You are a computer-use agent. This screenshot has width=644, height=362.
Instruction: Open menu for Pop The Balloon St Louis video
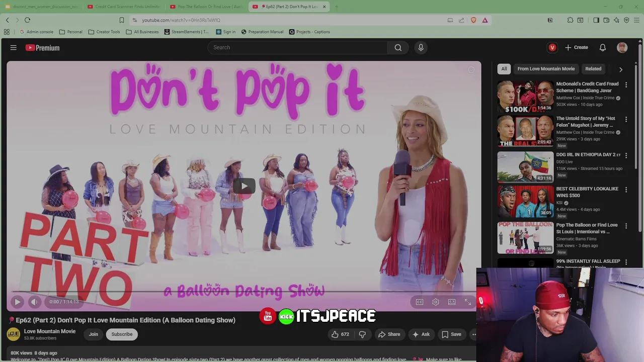(626, 226)
